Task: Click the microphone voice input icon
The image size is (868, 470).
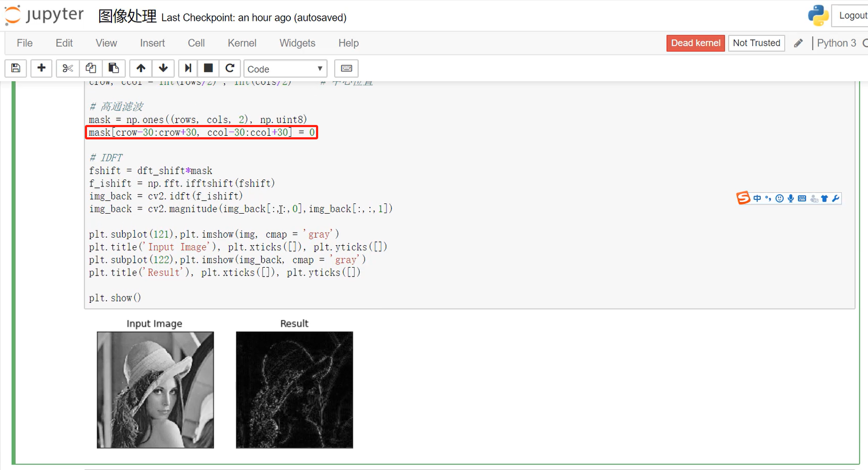Action: (791, 199)
